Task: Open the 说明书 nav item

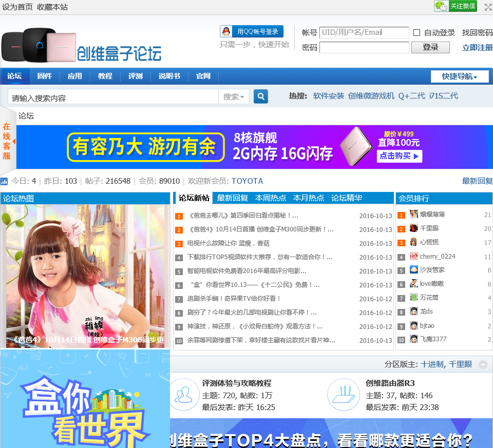Action: click(169, 76)
